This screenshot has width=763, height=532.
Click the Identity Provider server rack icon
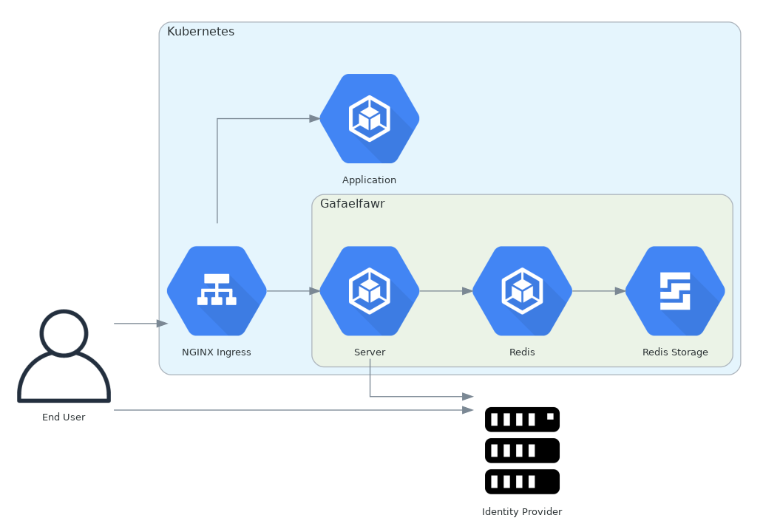(522, 450)
